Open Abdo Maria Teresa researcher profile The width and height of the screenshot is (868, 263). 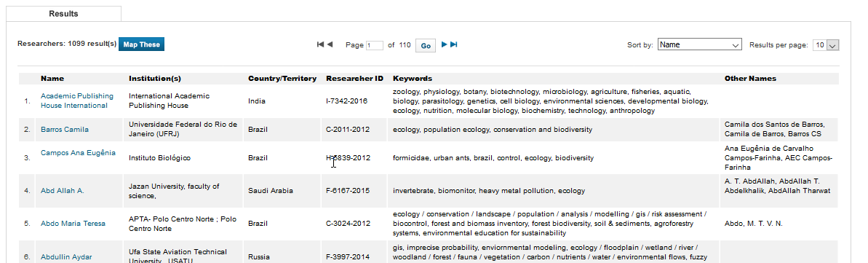click(73, 224)
